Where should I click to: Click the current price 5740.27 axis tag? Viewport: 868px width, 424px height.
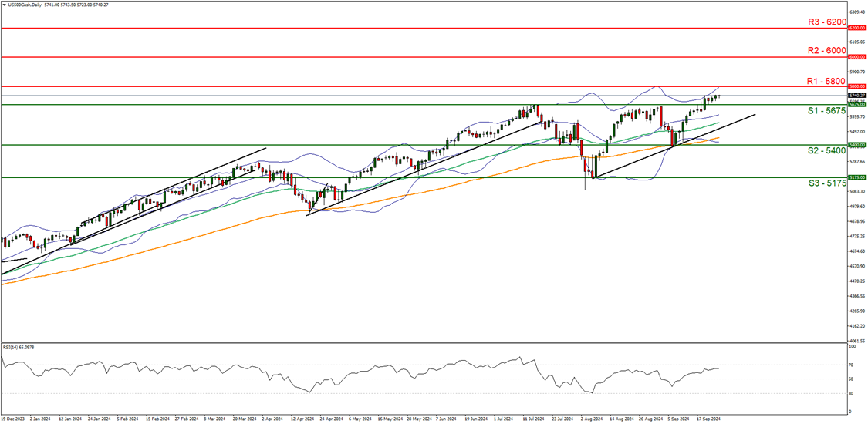(x=855, y=95)
